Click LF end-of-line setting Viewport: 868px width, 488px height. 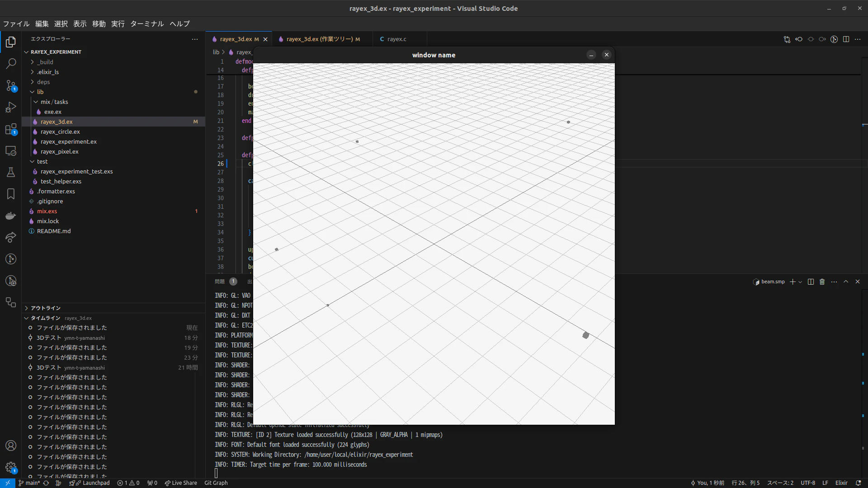(825, 483)
